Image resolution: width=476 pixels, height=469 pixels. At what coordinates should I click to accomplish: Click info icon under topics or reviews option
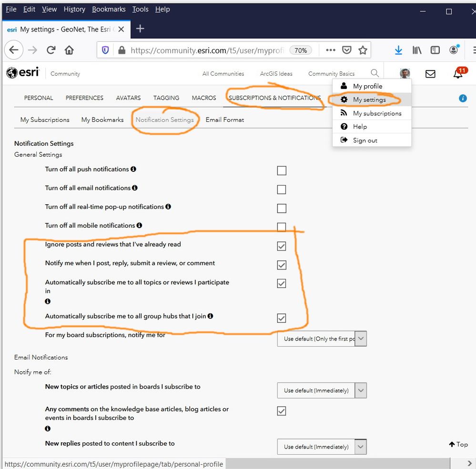pos(48,301)
